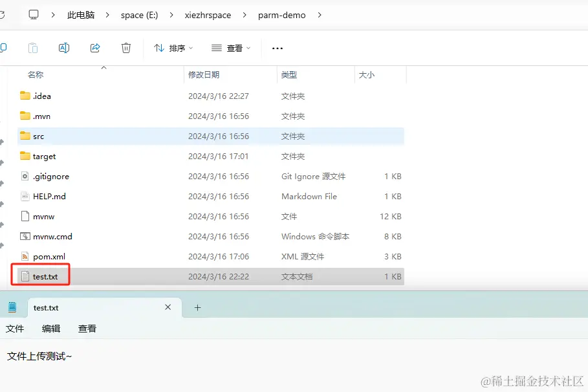Select the src folder in the file list
Image resolution: width=588 pixels, height=392 pixels.
click(39, 136)
